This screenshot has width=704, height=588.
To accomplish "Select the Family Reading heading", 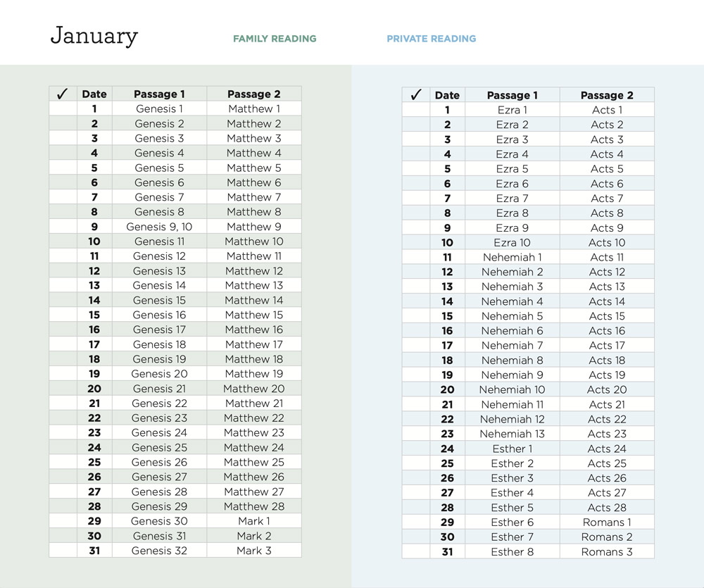I will 275,39.
